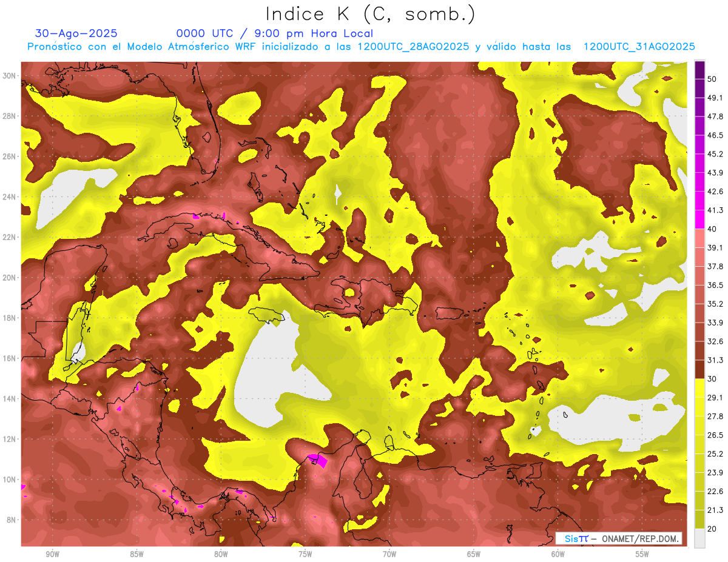Click the '60W' longitude axis label
This screenshot has height=562, width=728.
[558, 554]
